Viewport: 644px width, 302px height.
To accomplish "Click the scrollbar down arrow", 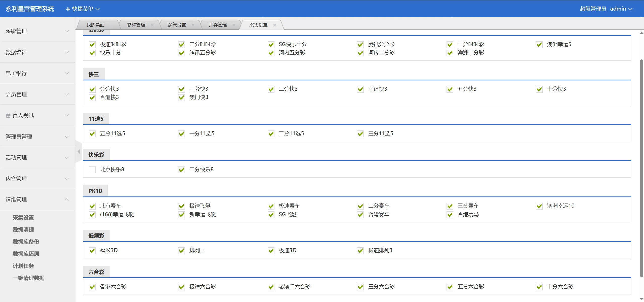I will [x=641, y=299].
